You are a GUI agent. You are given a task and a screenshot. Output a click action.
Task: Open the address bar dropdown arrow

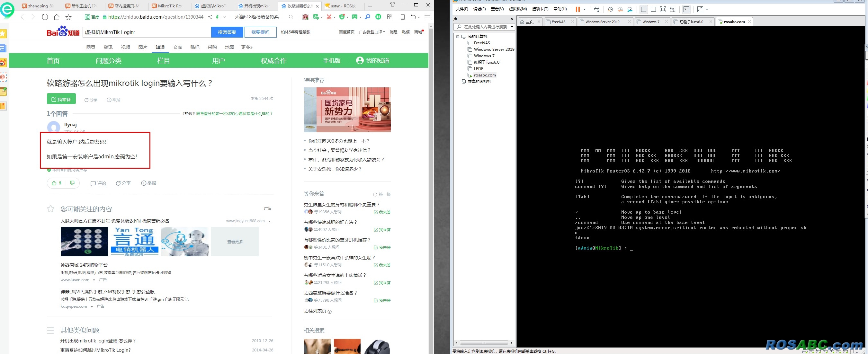(224, 17)
